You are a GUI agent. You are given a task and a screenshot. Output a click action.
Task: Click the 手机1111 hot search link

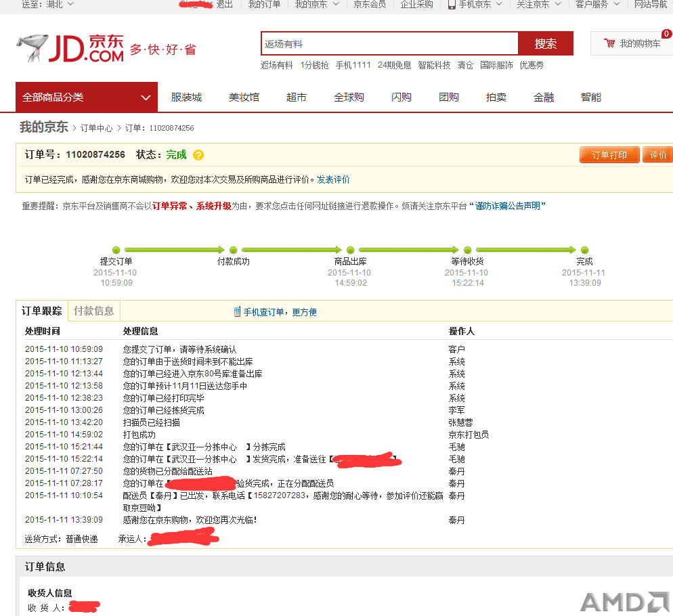[353, 65]
